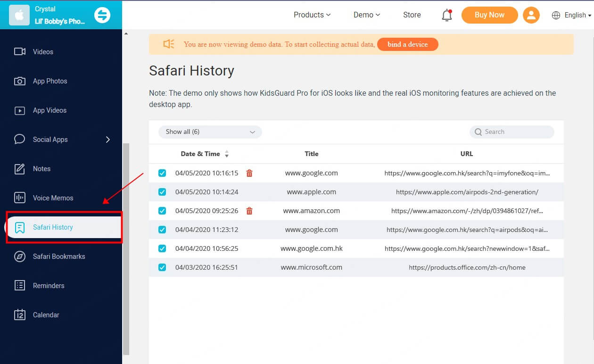Click the Reminders list icon
594x364 pixels.
tap(20, 286)
